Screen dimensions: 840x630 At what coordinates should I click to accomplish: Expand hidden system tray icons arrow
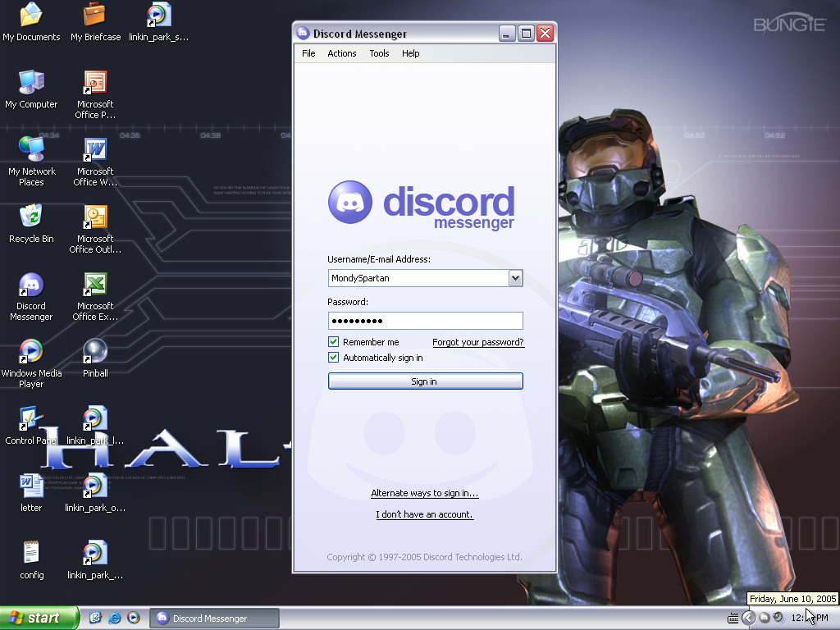748,618
